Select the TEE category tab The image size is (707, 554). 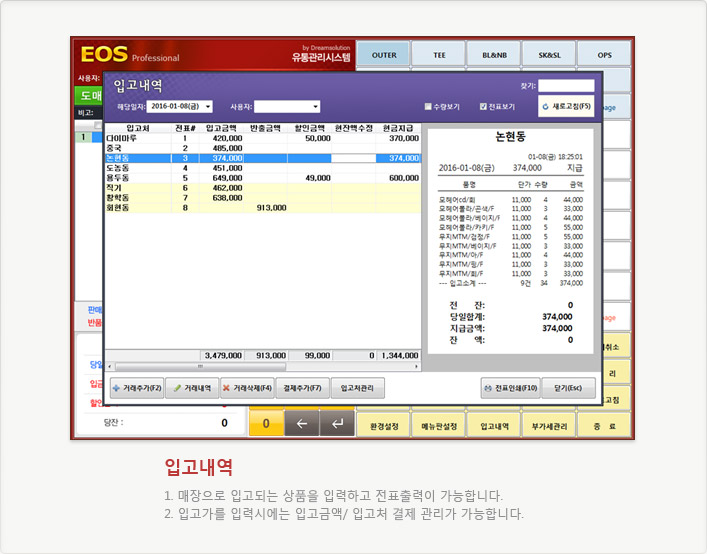click(439, 55)
